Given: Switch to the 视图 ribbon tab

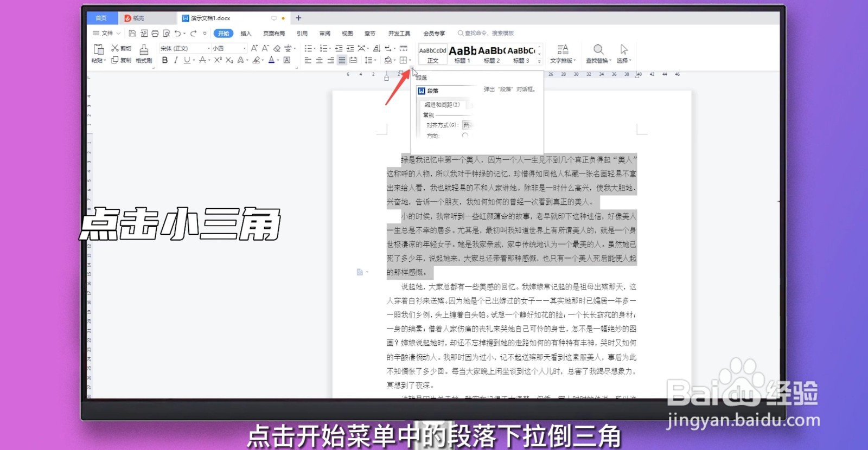Looking at the screenshot, I should point(347,33).
